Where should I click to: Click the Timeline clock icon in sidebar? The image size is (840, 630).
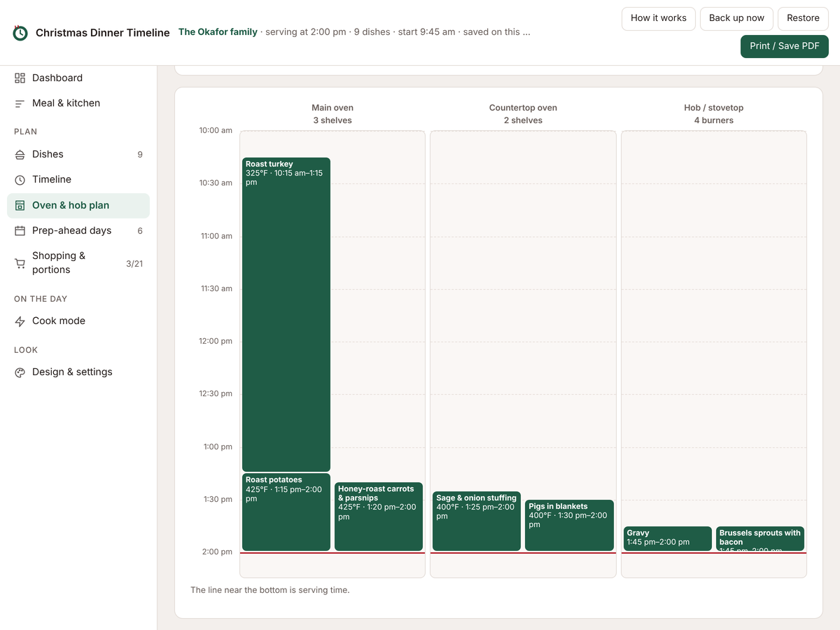pos(20,180)
